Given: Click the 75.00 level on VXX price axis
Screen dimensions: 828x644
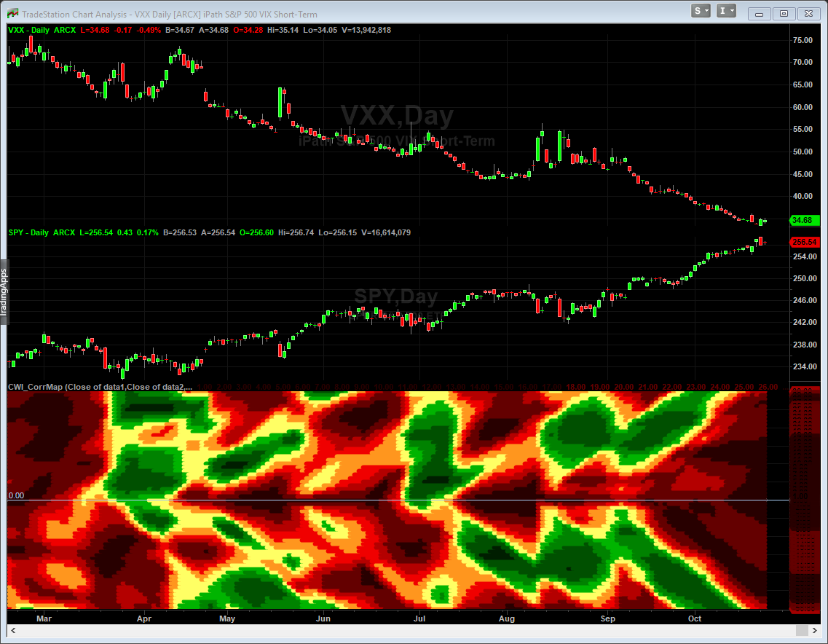Looking at the screenshot, I should coord(802,41).
